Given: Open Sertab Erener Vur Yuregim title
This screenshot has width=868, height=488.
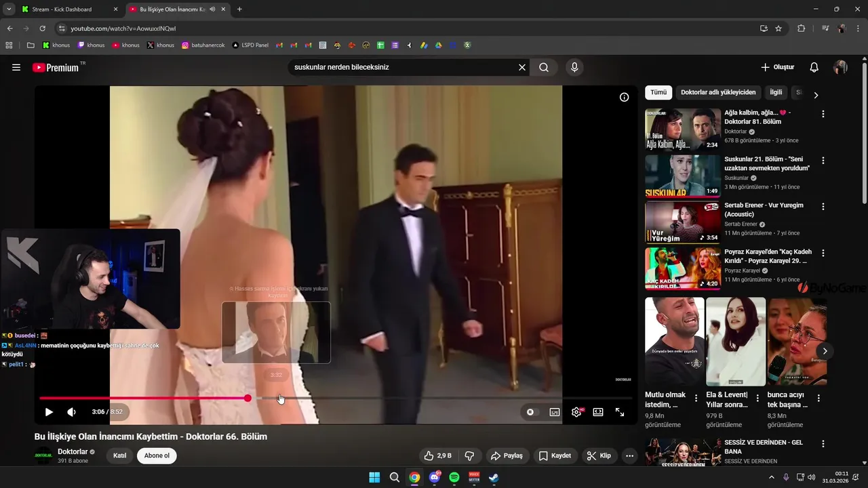Looking at the screenshot, I should [764, 209].
